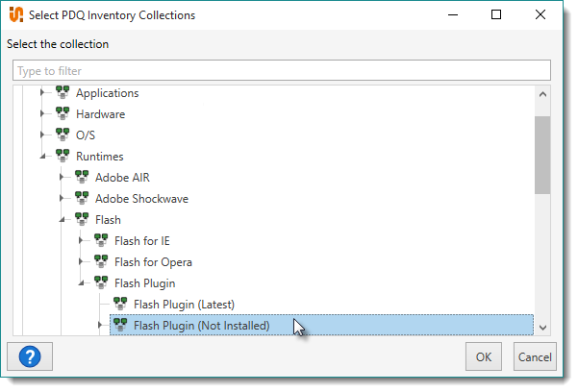Expand the Applications tree node
The image size is (578, 392).
pos(42,93)
